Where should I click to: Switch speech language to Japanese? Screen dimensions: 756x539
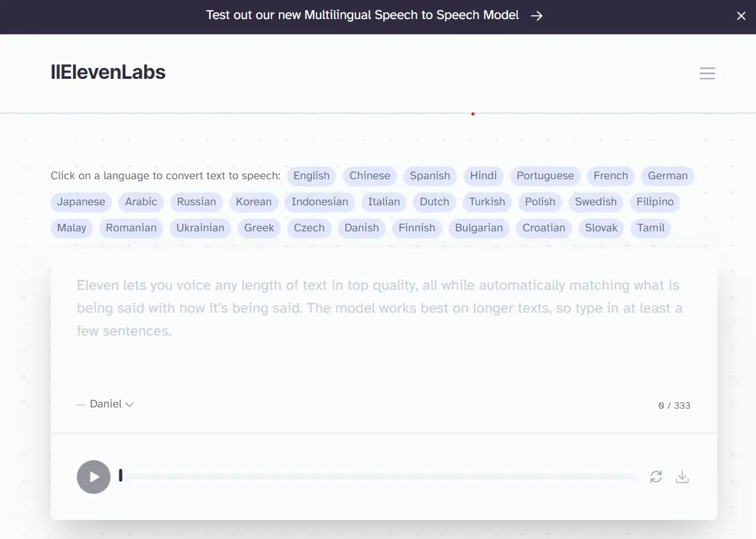point(81,201)
